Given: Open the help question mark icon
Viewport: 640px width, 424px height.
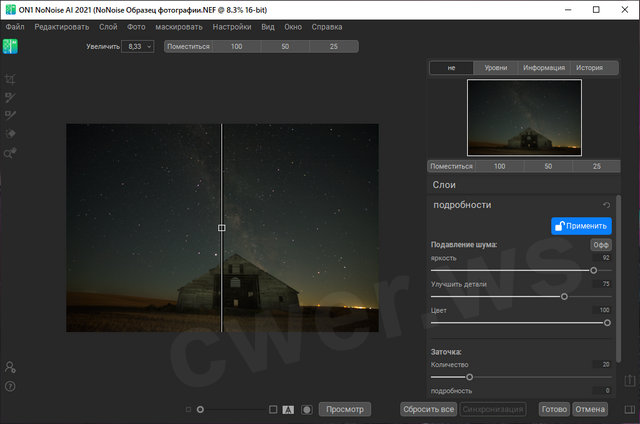Looking at the screenshot, I should pos(10,386).
